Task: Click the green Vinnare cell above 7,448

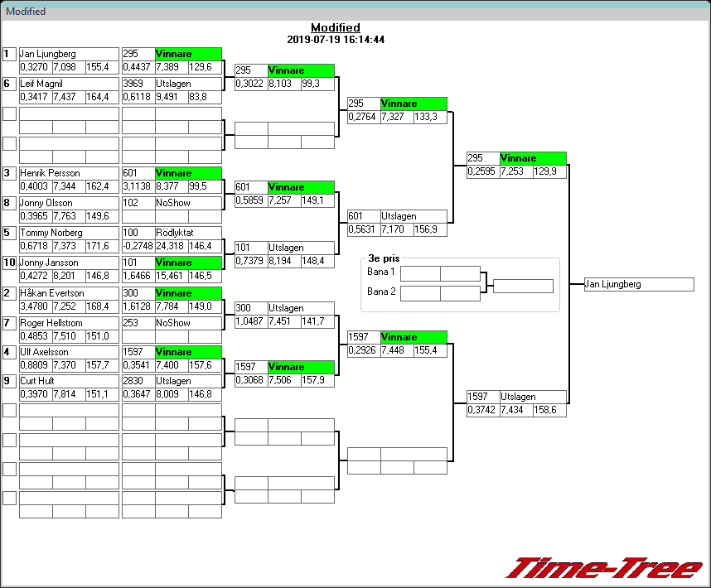Action: [414, 337]
